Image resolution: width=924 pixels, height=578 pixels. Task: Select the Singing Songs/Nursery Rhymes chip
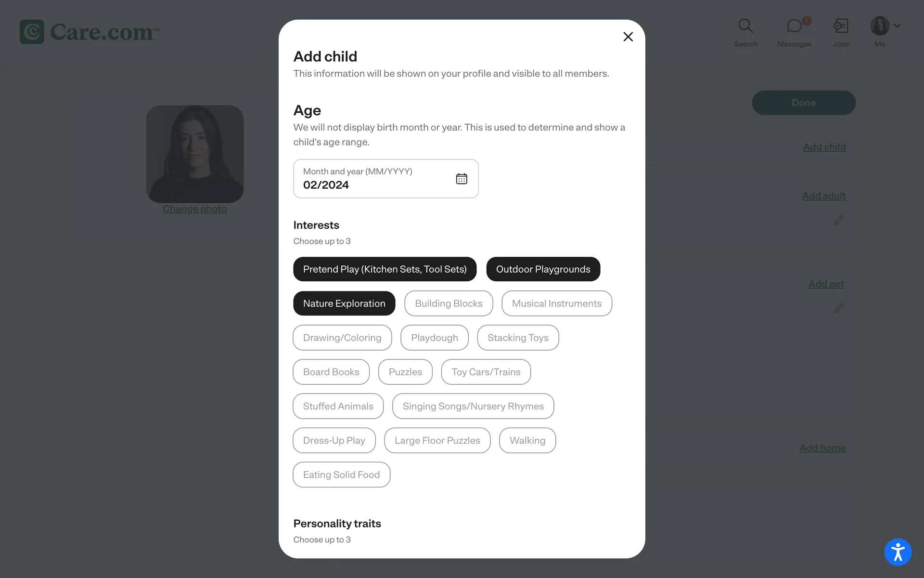(473, 406)
